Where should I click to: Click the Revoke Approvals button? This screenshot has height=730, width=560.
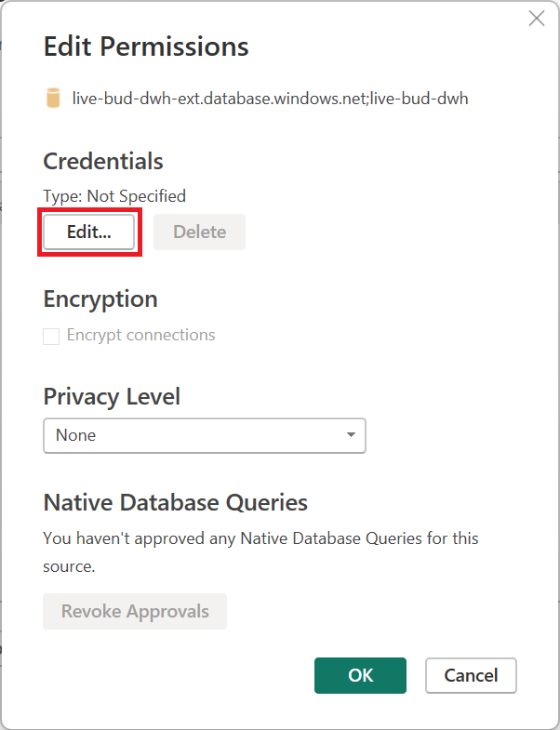135,611
